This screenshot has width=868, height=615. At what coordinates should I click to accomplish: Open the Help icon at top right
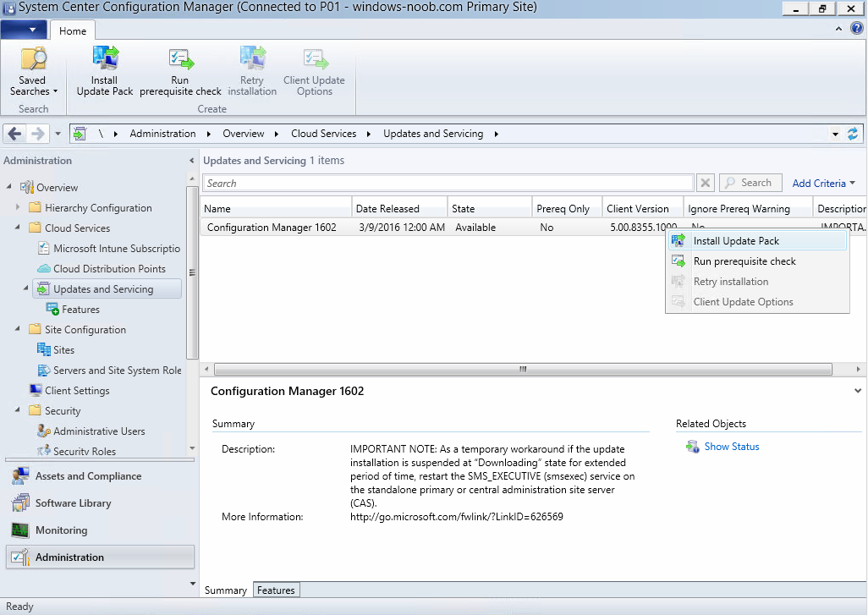[857, 28]
